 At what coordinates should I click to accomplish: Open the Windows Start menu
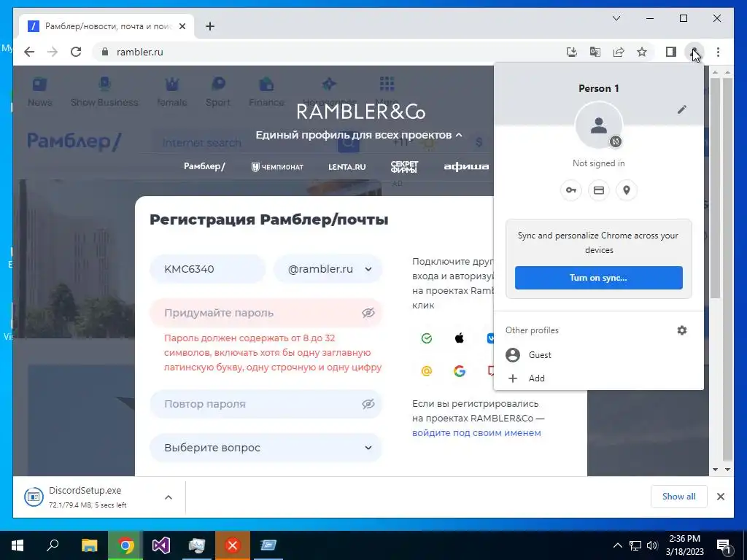coord(18,545)
